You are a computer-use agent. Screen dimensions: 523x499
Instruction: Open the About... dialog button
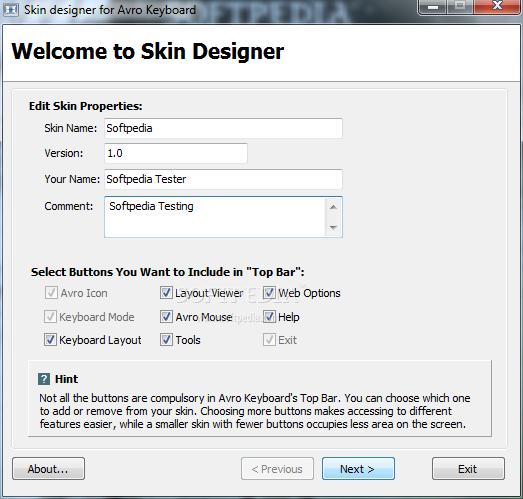[x=48, y=469]
